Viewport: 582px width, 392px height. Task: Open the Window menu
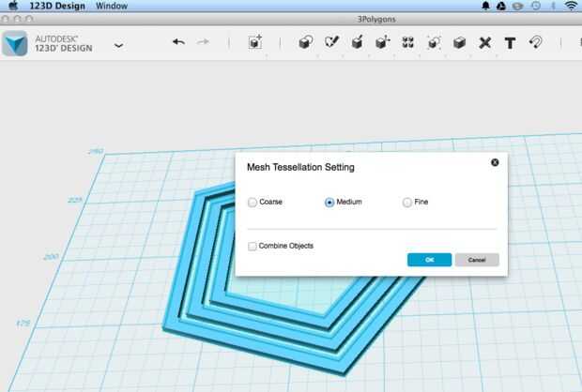112,6
